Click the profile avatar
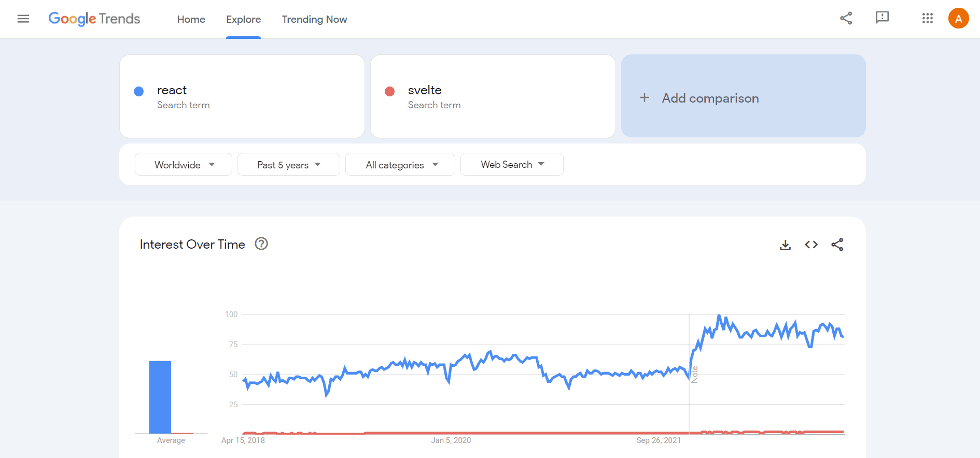This screenshot has width=980, height=458. point(959,18)
